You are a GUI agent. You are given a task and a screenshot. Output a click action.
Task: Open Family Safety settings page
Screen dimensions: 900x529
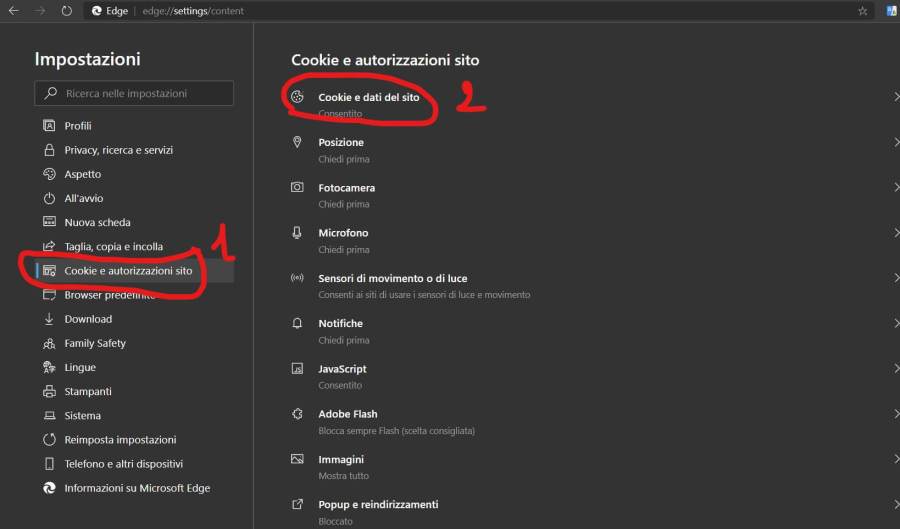[x=95, y=343]
